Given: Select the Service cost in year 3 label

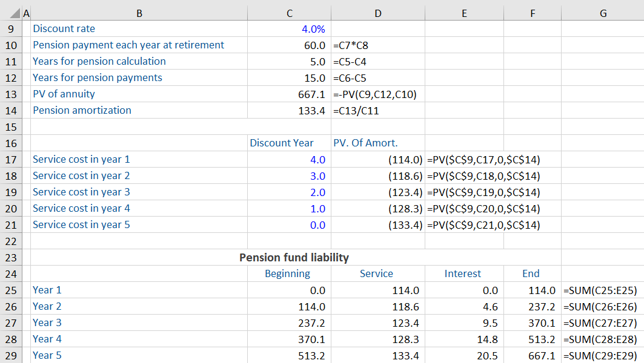Looking at the screenshot, I should [x=81, y=192].
